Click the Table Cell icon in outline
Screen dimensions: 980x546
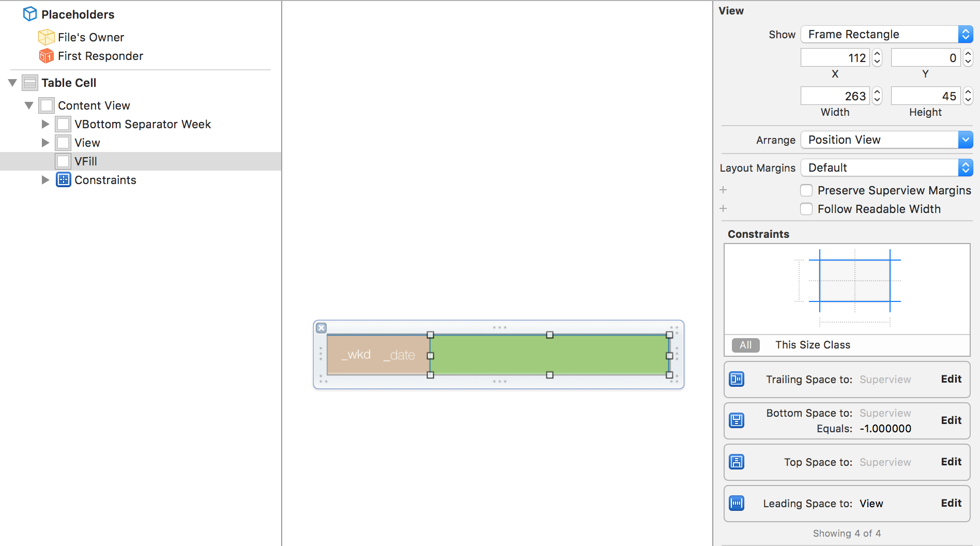click(x=30, y=83)
